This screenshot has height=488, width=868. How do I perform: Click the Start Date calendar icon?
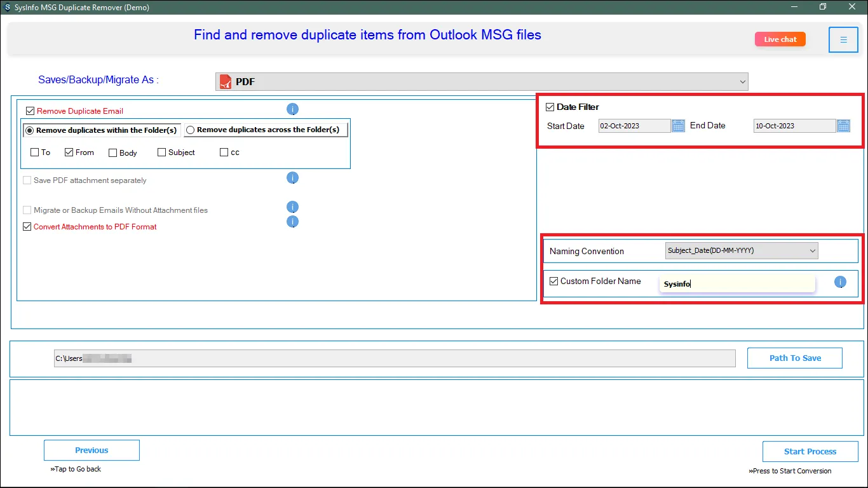click(x=678, y=126)
